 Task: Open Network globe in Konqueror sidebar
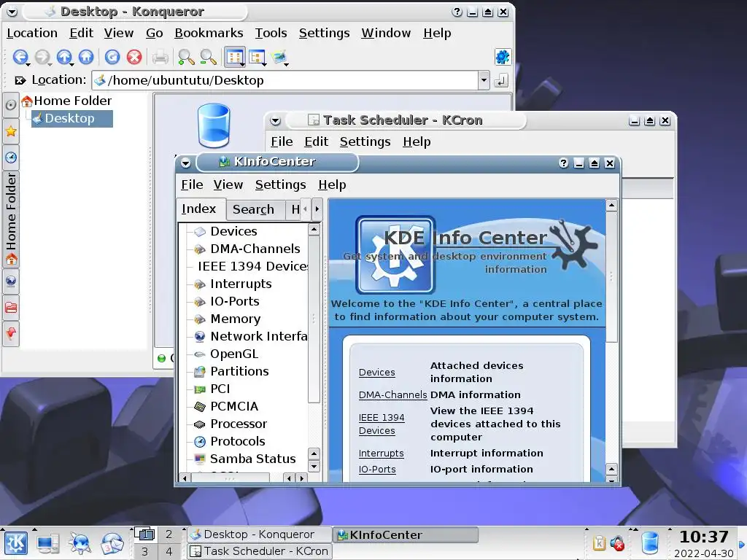11,281
